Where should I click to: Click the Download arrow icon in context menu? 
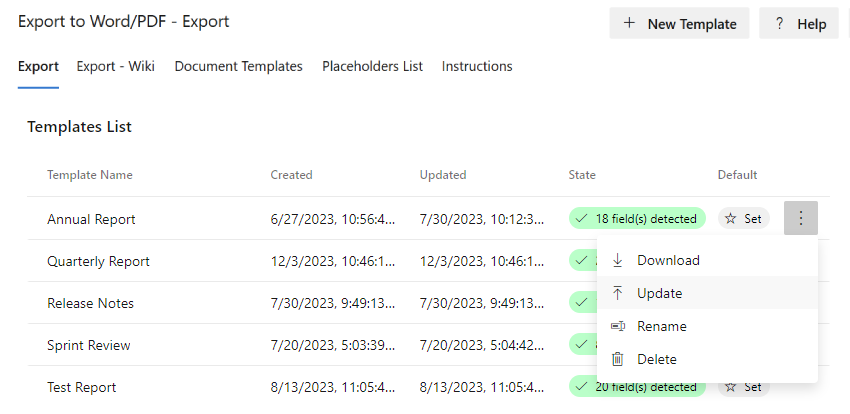(618, 260)
